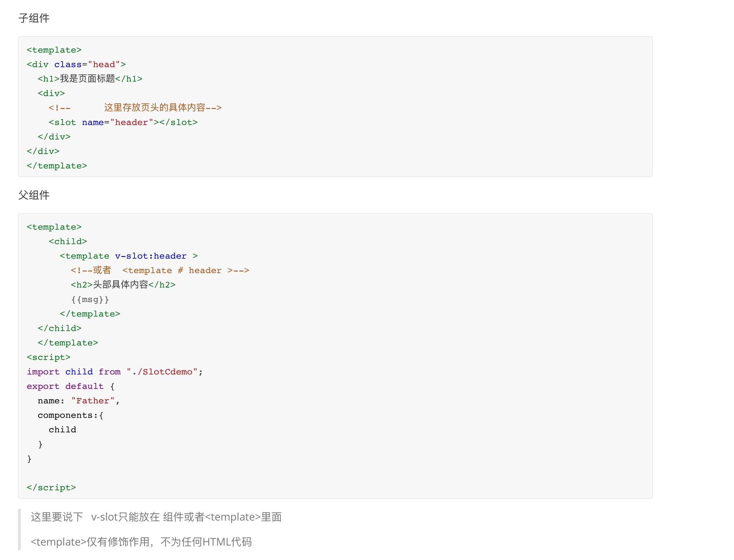Click the closing /script tag line
The image size is (734, 560).
click(51, 488)
